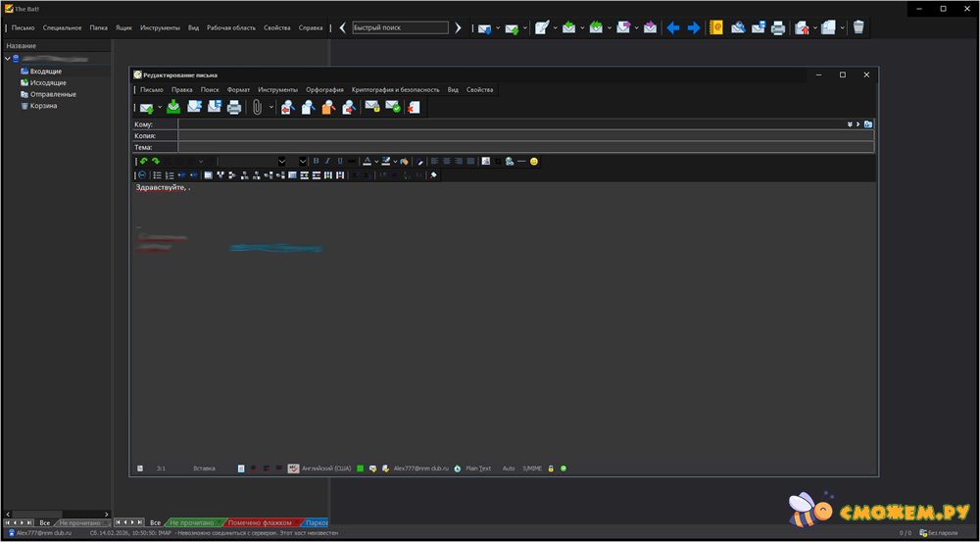Open the address book icon in main toolbar
Image resolution: width=980 pixels, height=542 pixels.
click(716, 27)
